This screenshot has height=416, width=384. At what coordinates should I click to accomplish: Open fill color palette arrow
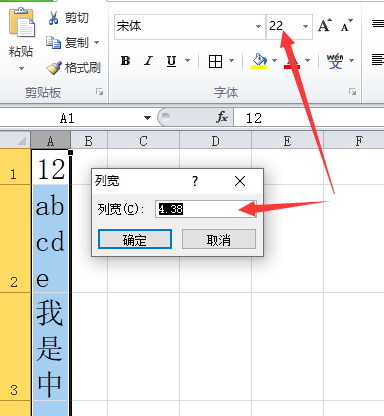click(275, 61)
